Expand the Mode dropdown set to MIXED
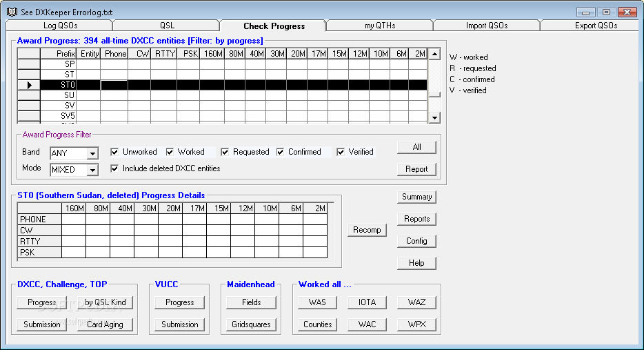 (93, 169)
